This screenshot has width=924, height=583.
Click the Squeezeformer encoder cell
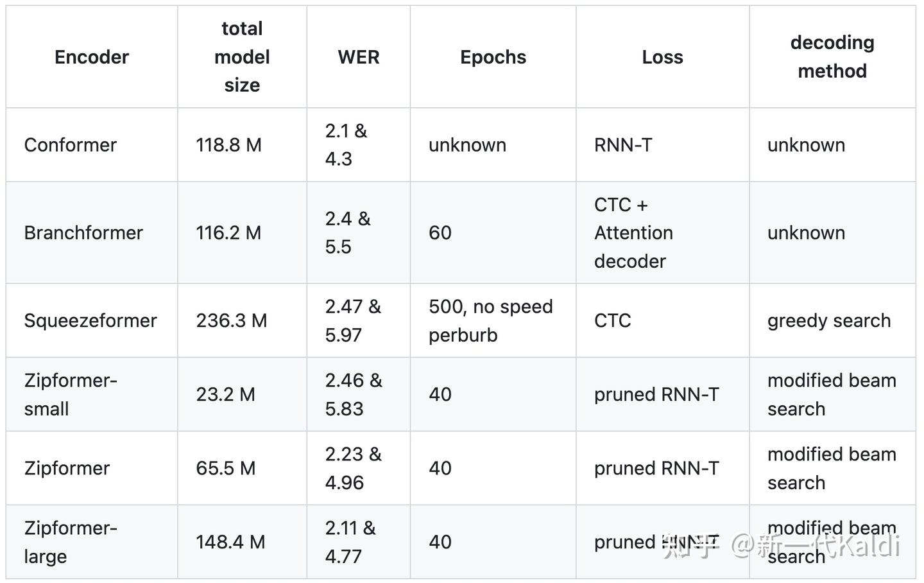90,320
